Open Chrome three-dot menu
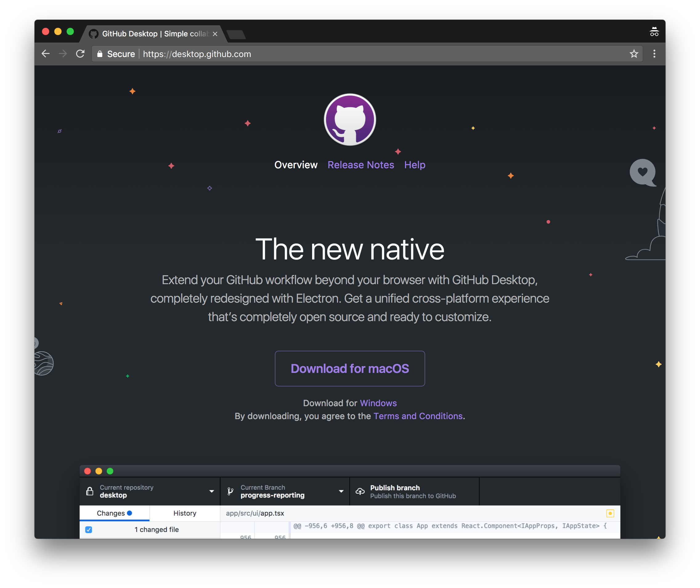The image size is (700, 588). pos(654,54)
